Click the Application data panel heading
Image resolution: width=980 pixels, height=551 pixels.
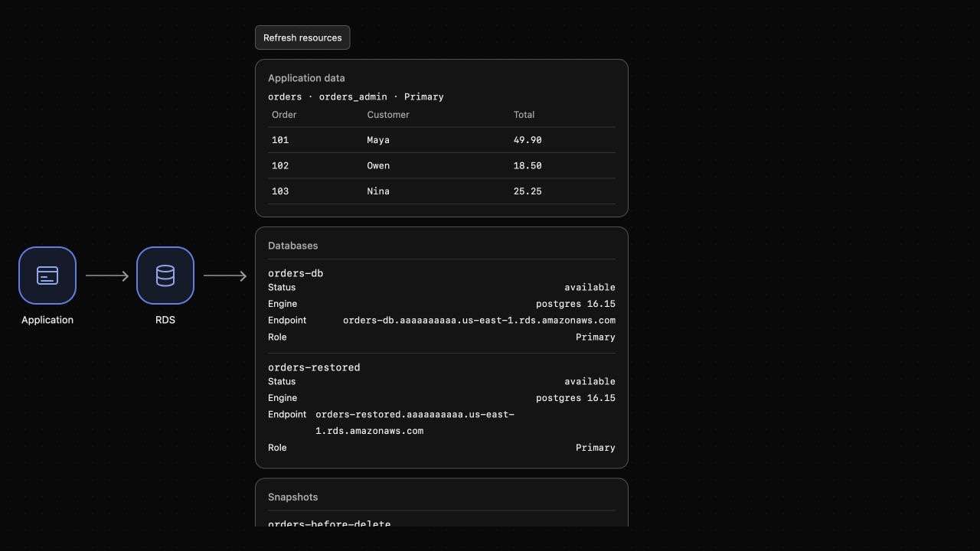[306, 78]
